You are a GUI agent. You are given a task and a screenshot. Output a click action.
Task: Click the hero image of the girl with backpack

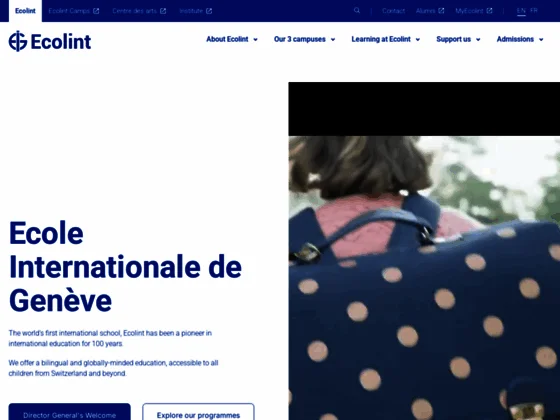(x=424, y=278)
